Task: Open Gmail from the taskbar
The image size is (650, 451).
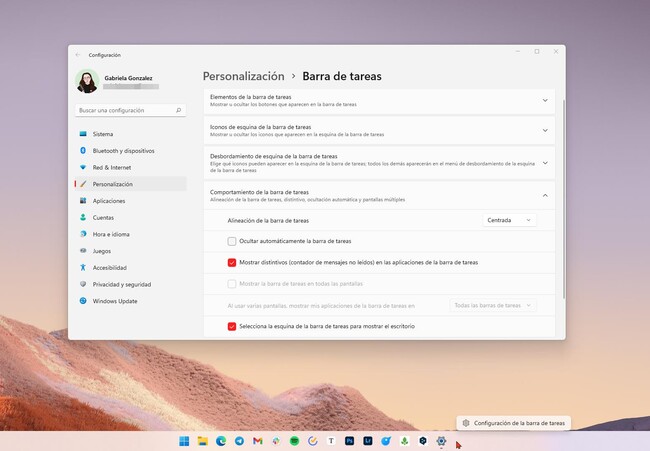Action: [257, 441]
